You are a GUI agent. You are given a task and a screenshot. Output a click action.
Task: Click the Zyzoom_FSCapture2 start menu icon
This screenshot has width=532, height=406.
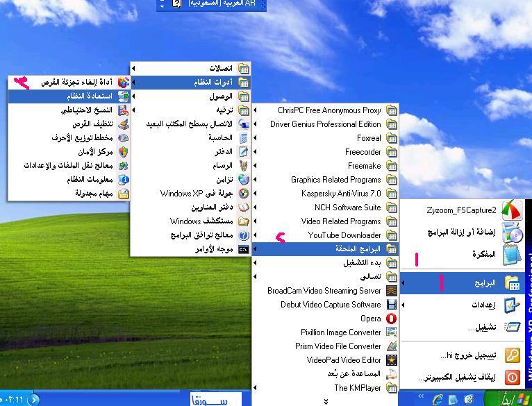tap(512, 210)
